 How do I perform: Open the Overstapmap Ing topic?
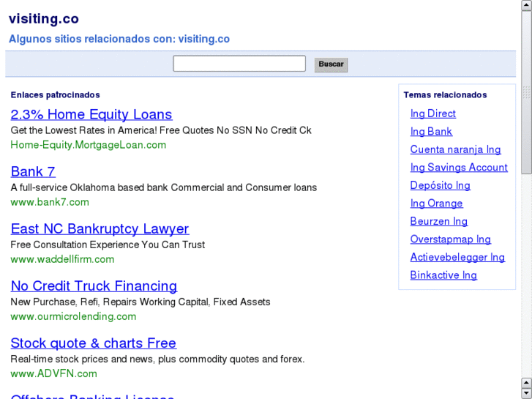[451, 239]
